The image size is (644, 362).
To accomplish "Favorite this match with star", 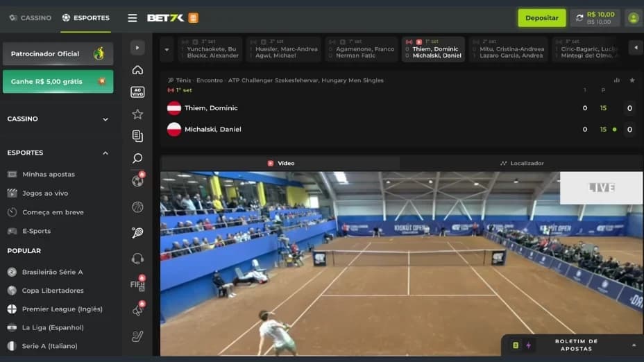I will [x=632, y=80].
